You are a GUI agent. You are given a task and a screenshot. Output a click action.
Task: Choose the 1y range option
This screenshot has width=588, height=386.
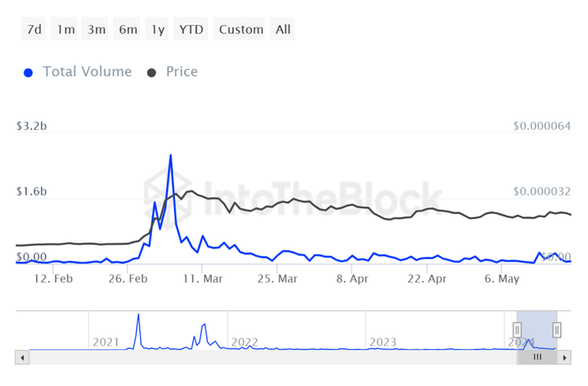157,29
